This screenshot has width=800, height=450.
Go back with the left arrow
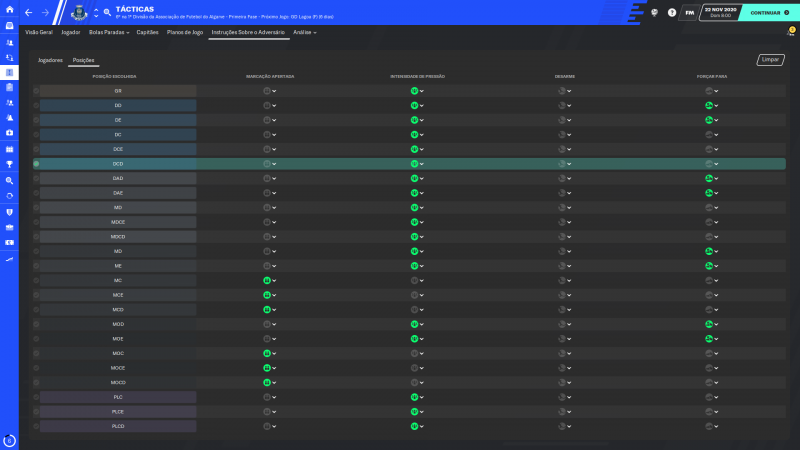pos(29,13)
